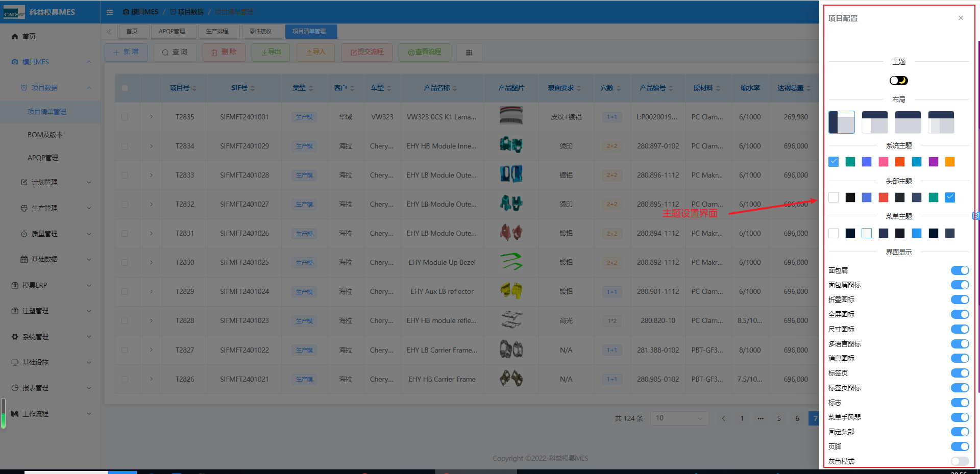The image size is (980, 474).
Task: Open the grid column settings icon
Action: tap(469, 52)
